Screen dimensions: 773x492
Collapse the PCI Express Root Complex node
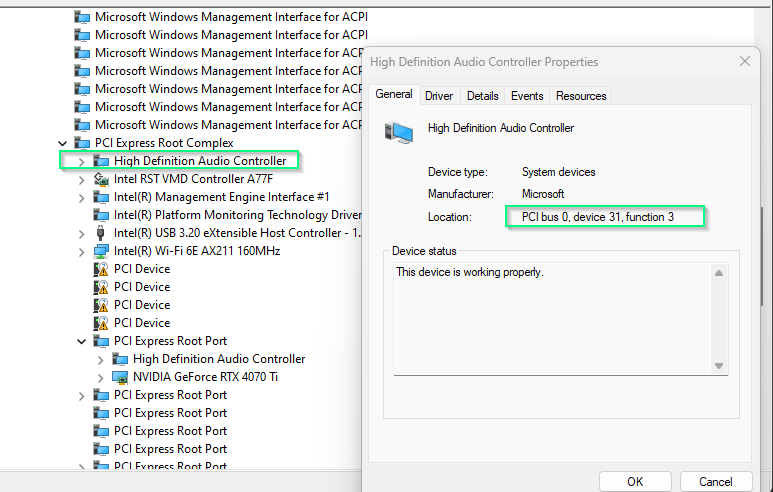(x=63, y=143)
